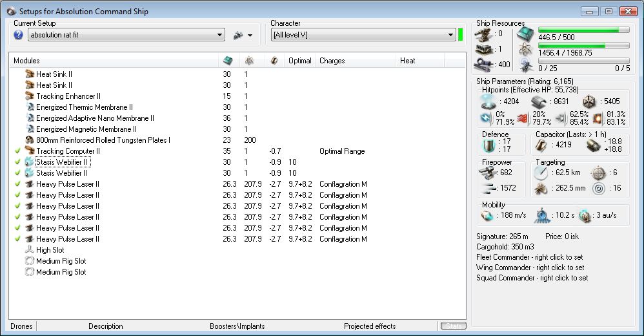Click the turret firepower icon showing 682
This screenshot has height=336, width=644.
[488, 173]
